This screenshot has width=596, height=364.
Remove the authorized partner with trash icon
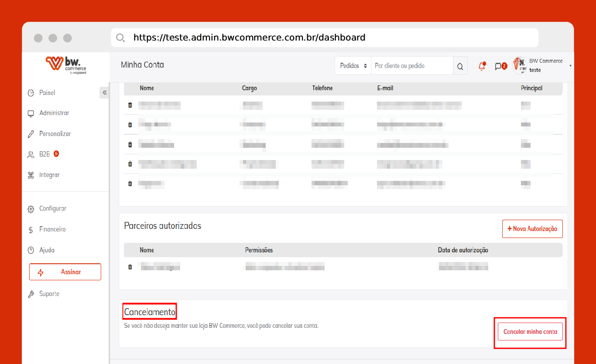click(x=130, y=267)
